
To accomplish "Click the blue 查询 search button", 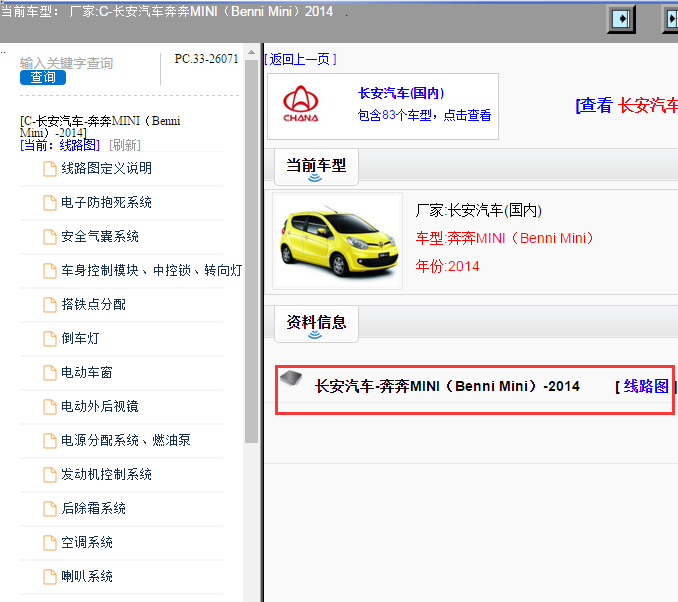I will tap(43, 77).
